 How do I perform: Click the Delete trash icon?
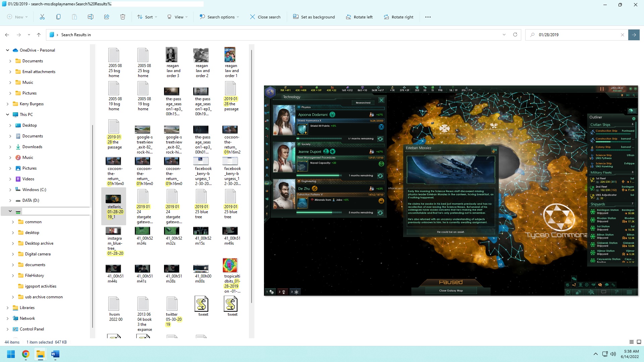(123, 17)
